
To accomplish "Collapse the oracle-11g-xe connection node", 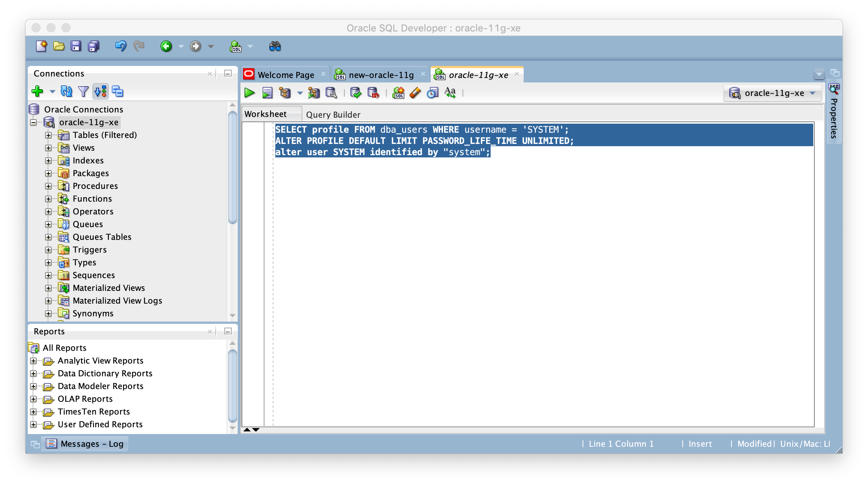I will [x=33, y=122].
